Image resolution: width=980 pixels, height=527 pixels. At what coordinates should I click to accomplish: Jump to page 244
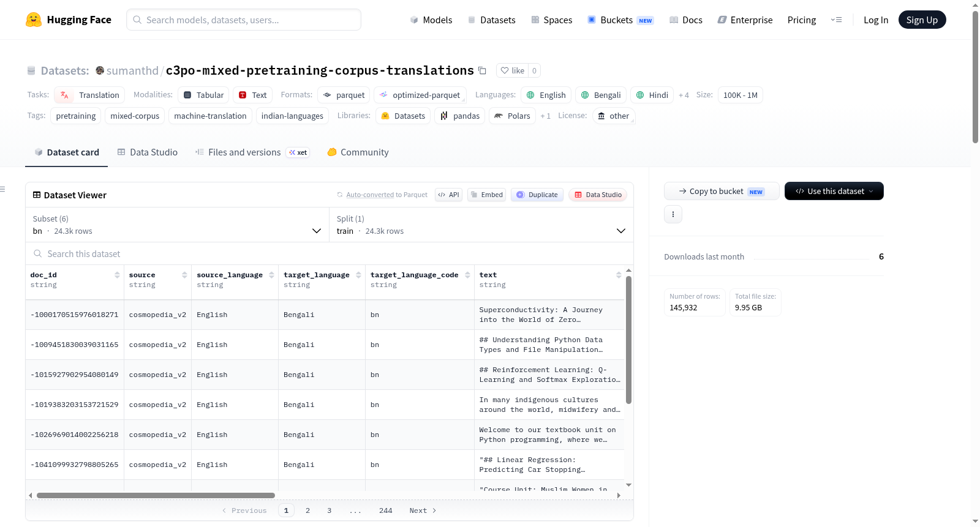click(385, 510)
